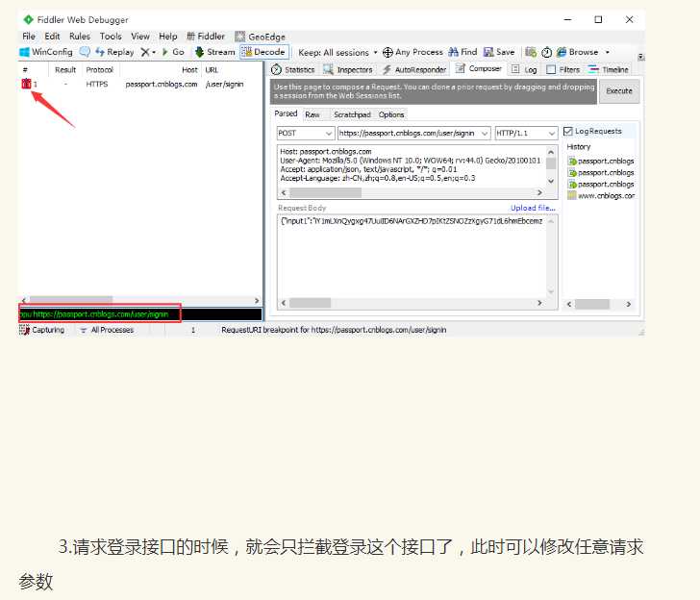Viewport: 700px width, 600px height.
Task: Select the Parsed composer sub-tab
Action: [286, 113]
